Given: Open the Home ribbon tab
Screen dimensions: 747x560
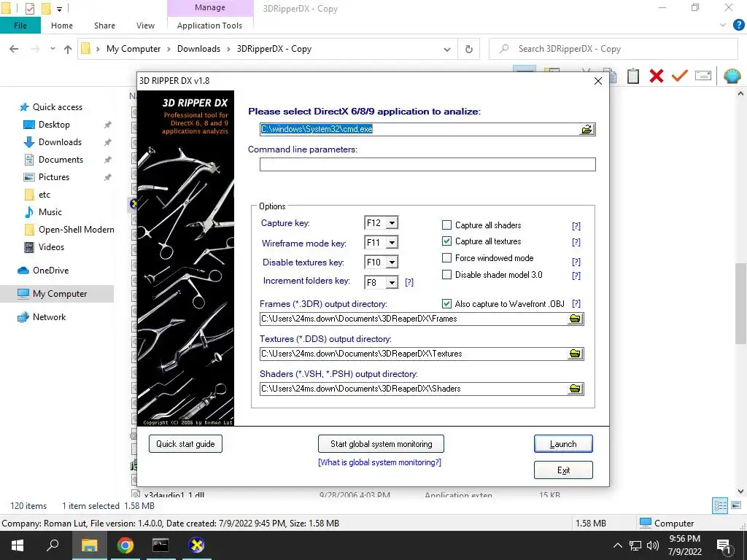Looking at the screenshot, I should coord(62,26).
